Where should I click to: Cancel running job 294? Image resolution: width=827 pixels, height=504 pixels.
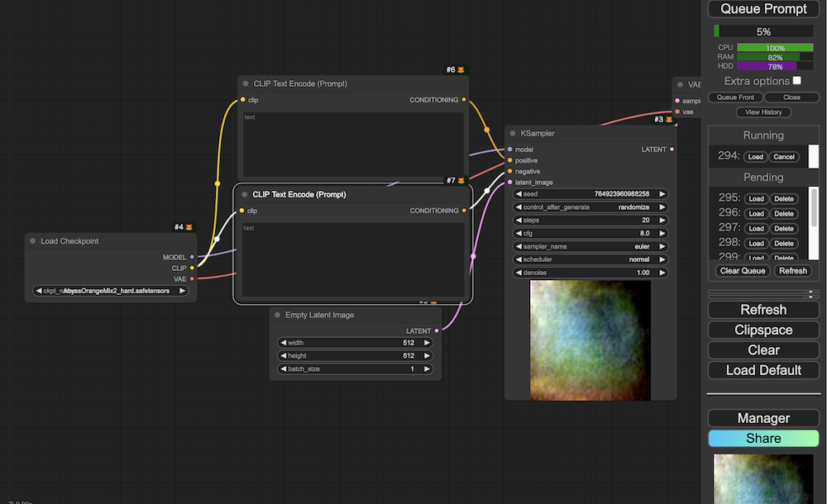[783, 157]
